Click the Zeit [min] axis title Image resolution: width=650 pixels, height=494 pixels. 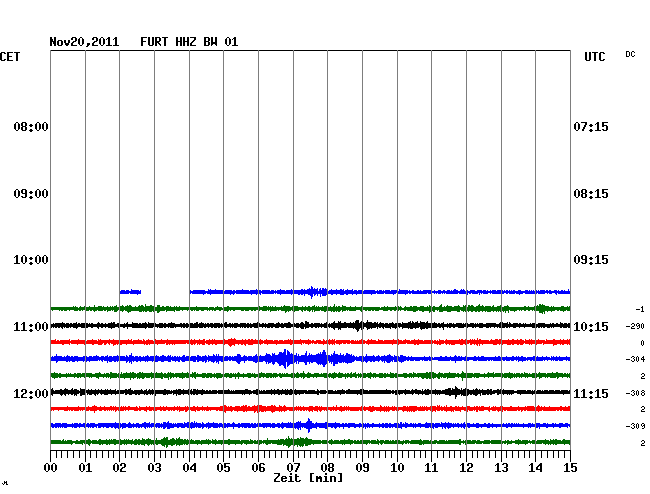(x=308, y=478)
